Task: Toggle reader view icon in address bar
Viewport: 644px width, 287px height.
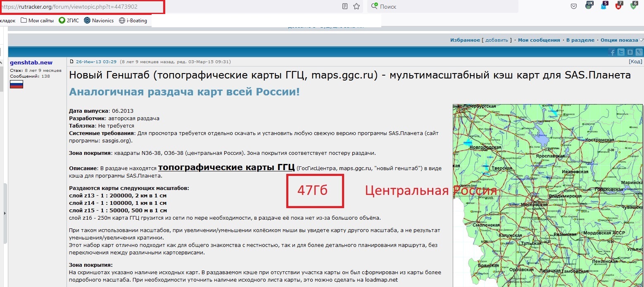Action: point(345,6)
